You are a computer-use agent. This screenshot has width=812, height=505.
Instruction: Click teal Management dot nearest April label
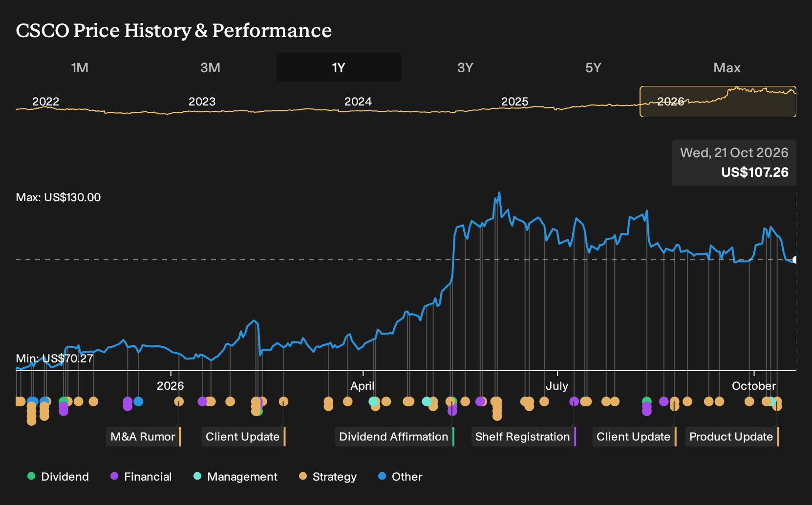pos(373,401)
